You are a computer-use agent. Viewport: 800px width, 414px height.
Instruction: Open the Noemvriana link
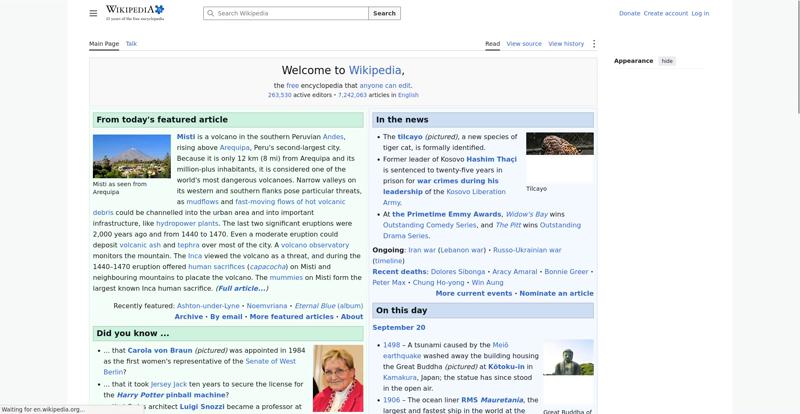click(267, 306)
